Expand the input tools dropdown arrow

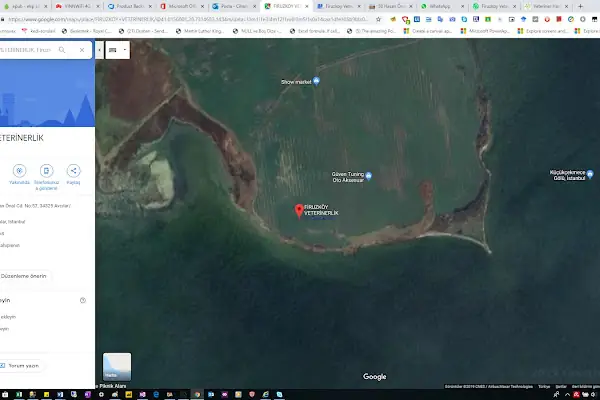(x=125, y=50)
